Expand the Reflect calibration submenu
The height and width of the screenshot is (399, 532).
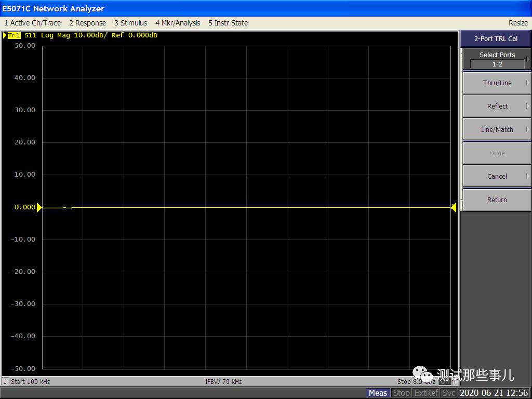(497, 107)
